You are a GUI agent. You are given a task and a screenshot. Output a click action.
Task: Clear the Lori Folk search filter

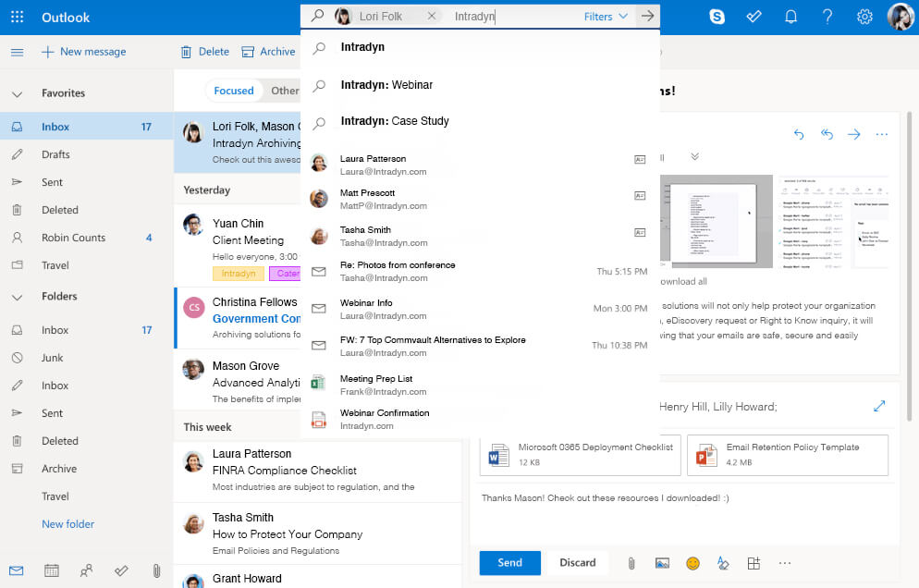pyautogui.click(x=430, y=16)
